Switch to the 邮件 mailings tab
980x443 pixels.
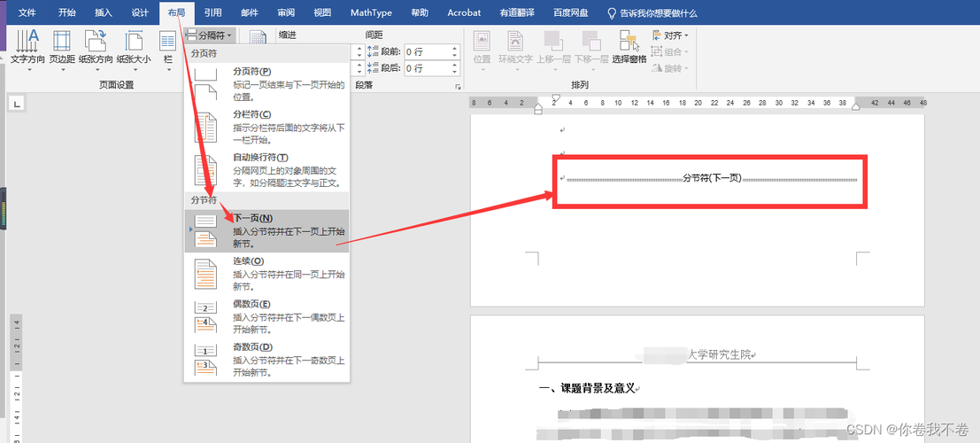[250, 13]
